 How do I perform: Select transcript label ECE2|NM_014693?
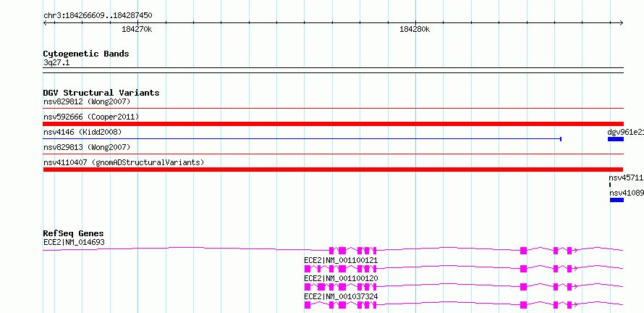tap(74, 242)
